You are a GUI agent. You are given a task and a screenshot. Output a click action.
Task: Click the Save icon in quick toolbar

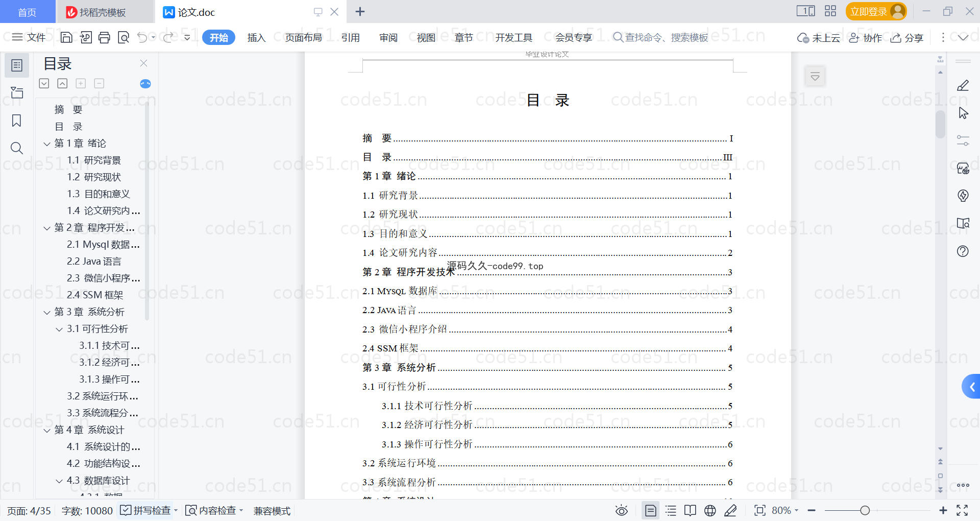click(x=66, y=37)
